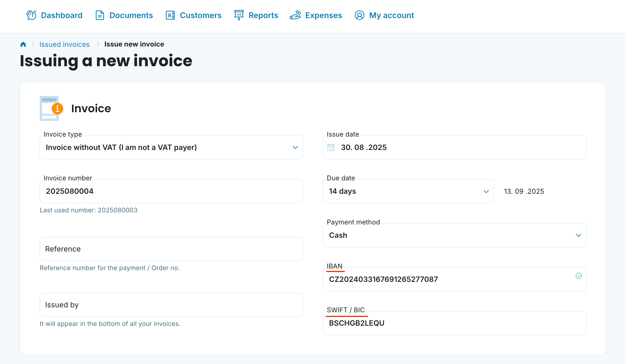Click the orange invoice info icon
The image size is (625, 364).
tap(58, 109)
